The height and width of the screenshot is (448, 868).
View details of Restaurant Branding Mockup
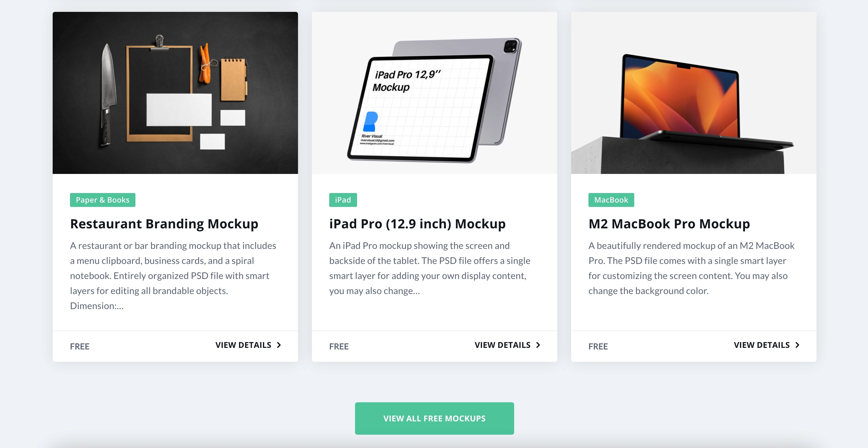point(248,345)
